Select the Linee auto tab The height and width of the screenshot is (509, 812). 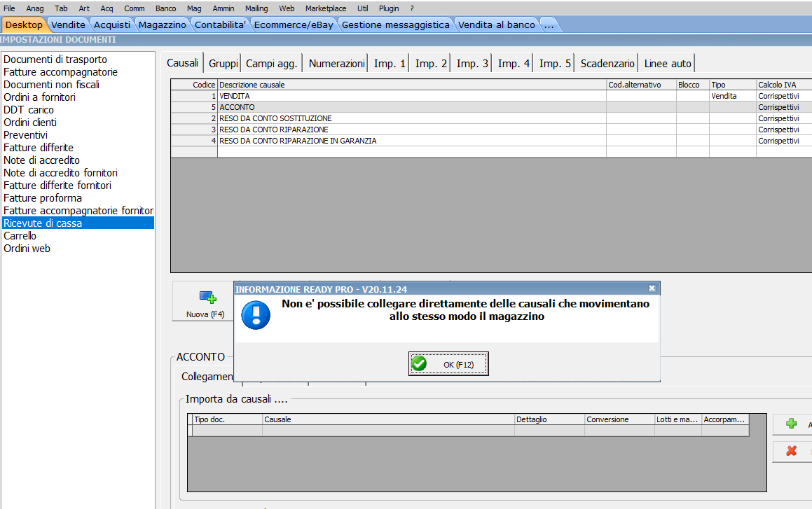click(668, 63)
